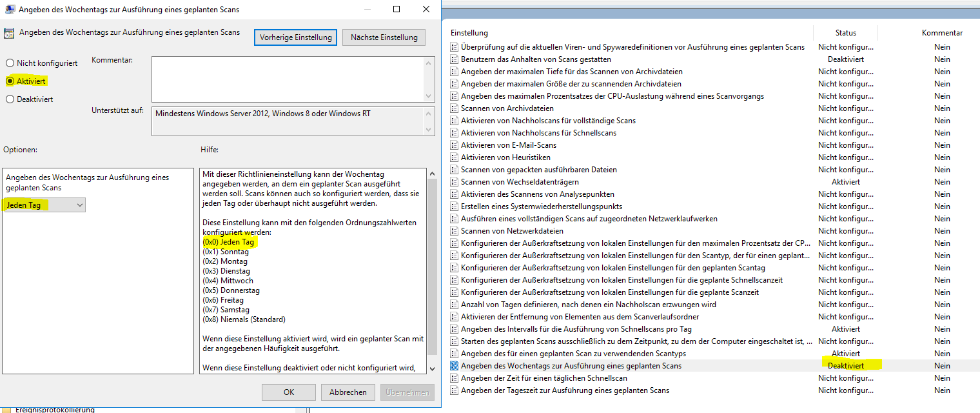Click icon of Angeben der maximalen Tiefe setting
This screenshot has width=980, height=413.
pyautogui.click(x=454, y=72)
